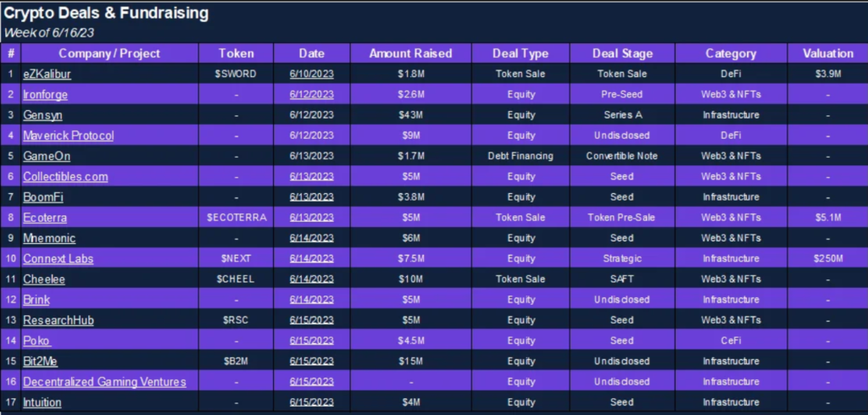The width and height of the screenshot is (868, 415).
Task: Select the Deal Stage column header
Action: pos(622,53)
